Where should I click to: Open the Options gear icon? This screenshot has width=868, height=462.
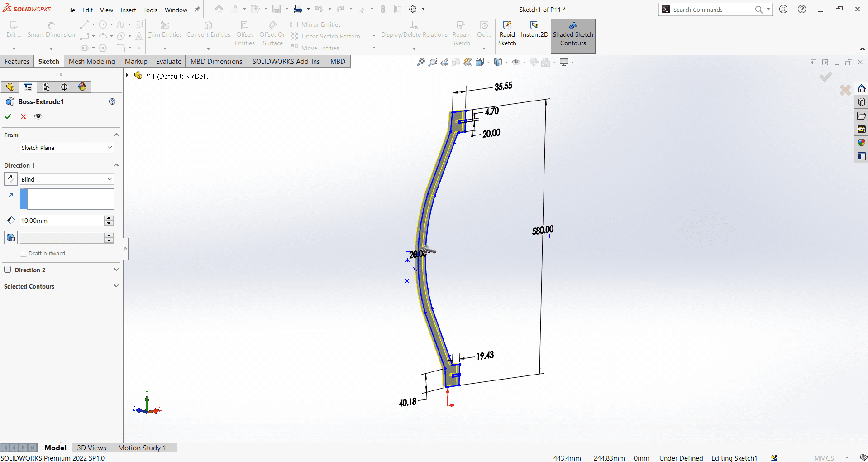(413, 10)
